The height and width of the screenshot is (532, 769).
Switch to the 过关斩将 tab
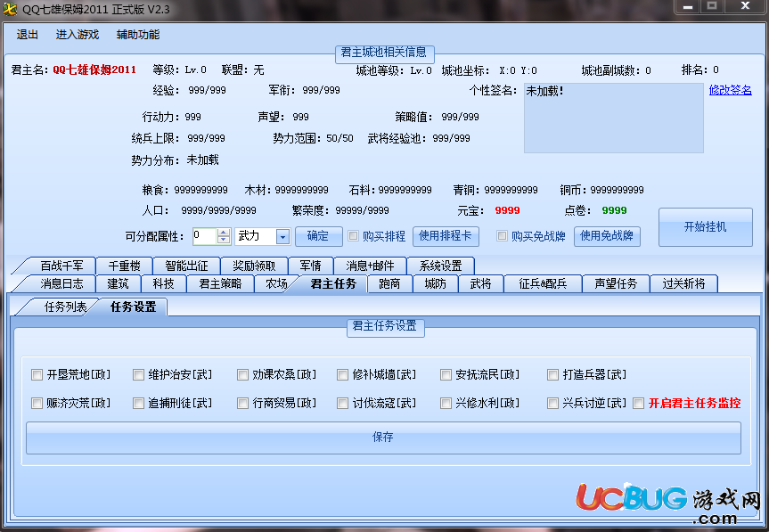683,284
